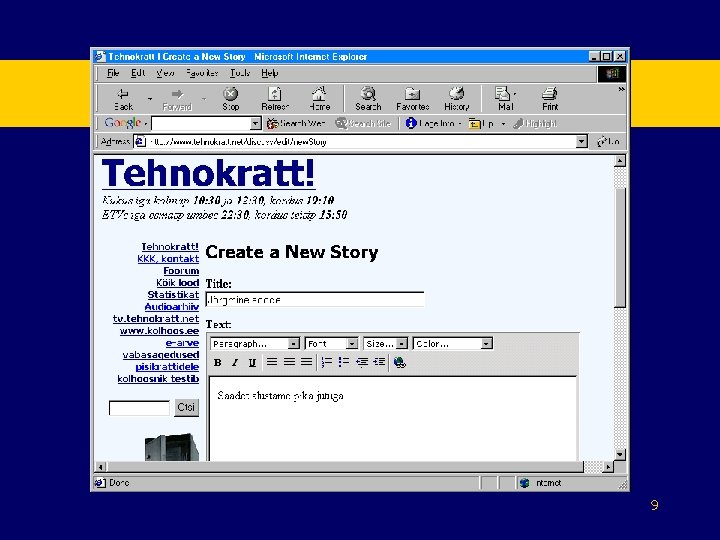Screen dimensions: 720x540
Task: Click the horizontal scrollbar right arrow
Action: [608, 467]
